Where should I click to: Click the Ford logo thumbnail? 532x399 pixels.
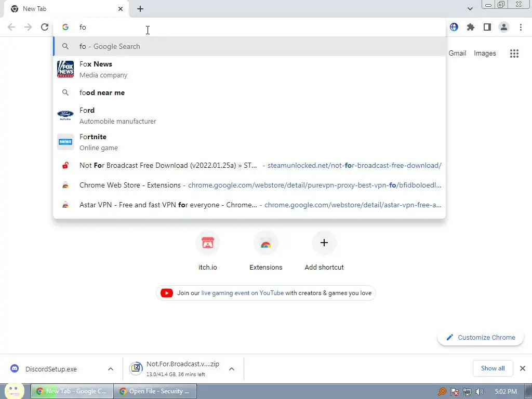[65, 115]
